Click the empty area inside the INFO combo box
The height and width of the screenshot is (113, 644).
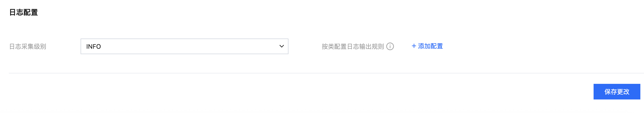coord(190,46)
